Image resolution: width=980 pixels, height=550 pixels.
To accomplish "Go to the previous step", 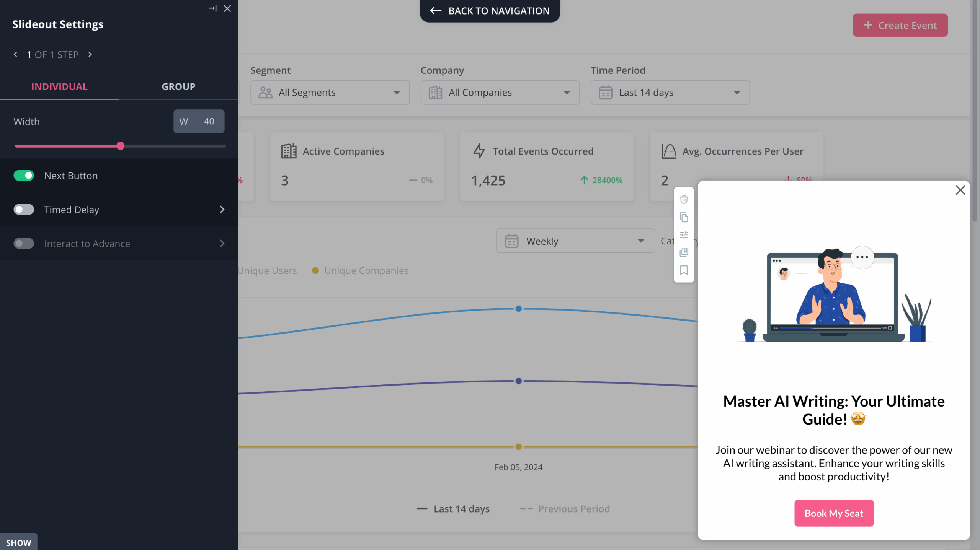I will tap(15, 54).
